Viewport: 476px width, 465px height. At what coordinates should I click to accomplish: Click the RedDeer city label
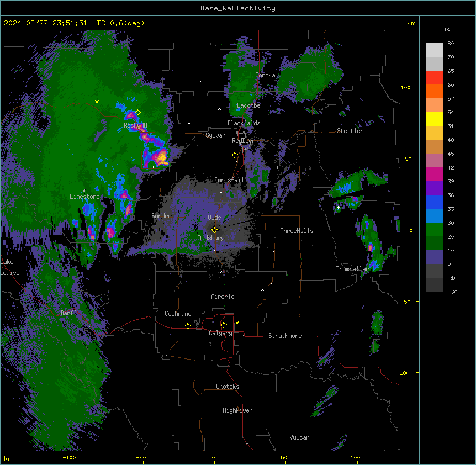point(243,141)
